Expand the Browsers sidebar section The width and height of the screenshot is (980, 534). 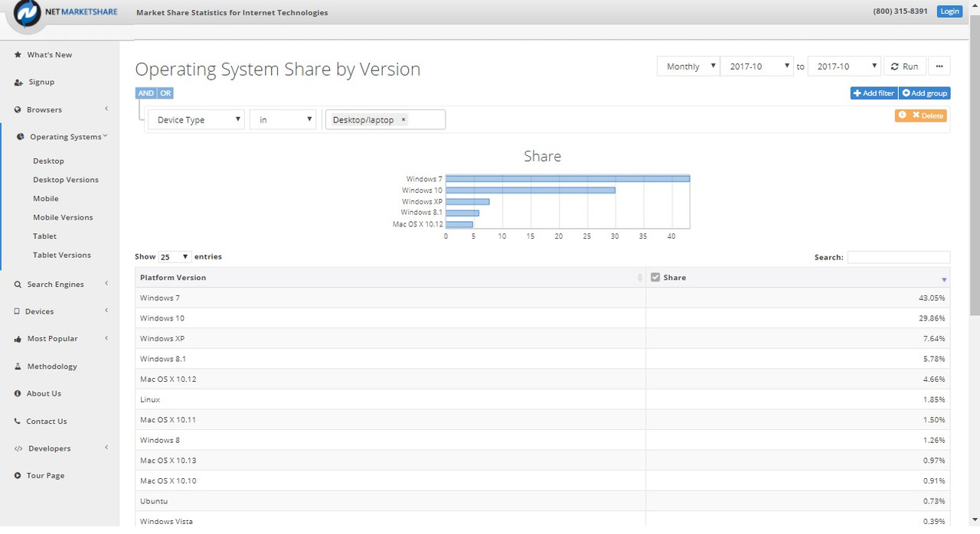pos(106,109)
